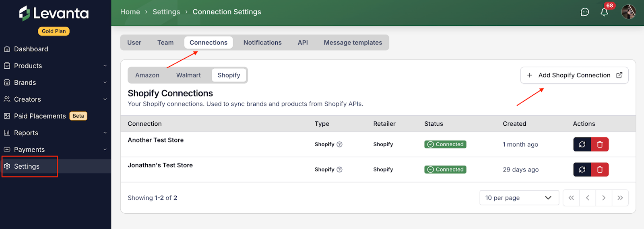Click Add Shopify Connection button
This screenshot has width=644, height=229.
pyautogui.click(x=574, y=75)
